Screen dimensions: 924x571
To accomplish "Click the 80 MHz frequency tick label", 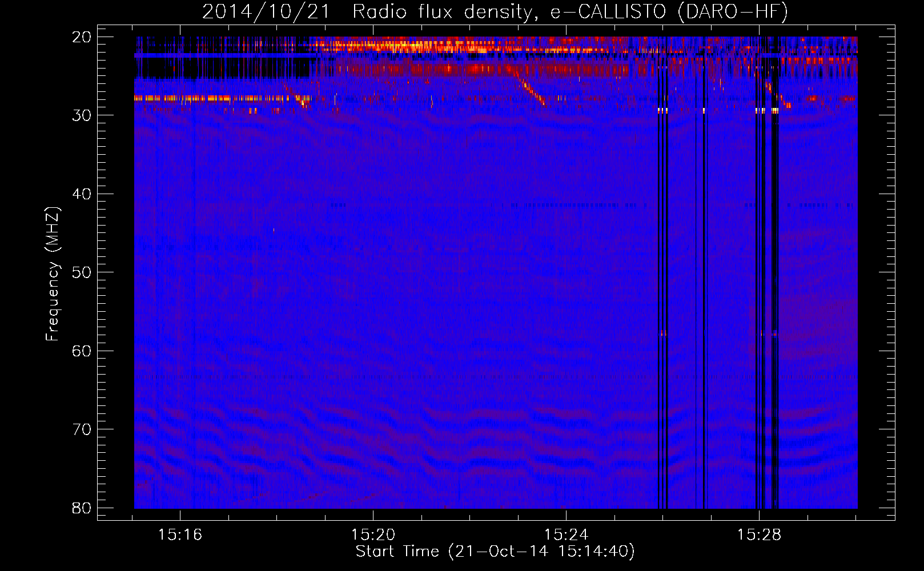I will pyautogui.click(x=82, y=508).
